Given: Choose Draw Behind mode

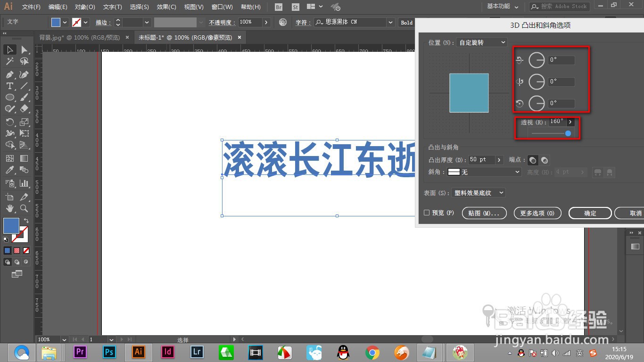Looking at the screenshot, I should click(17, 262).
